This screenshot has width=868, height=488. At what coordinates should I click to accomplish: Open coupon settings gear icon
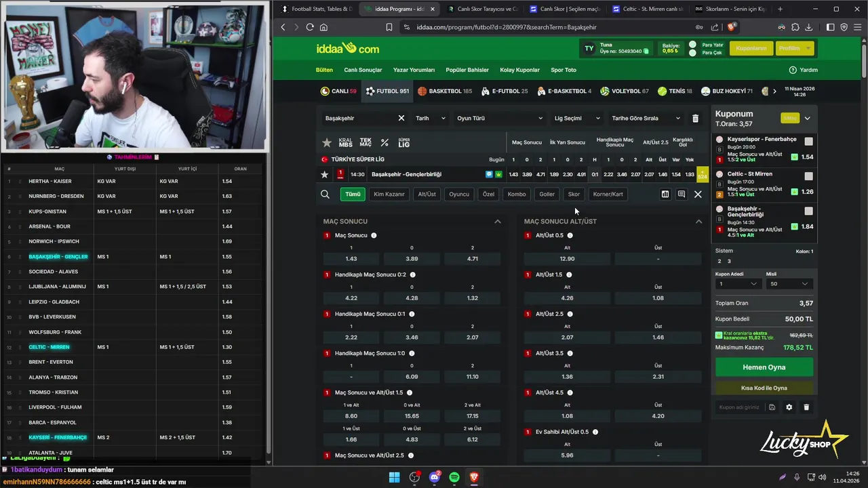[x=789, y=407]
